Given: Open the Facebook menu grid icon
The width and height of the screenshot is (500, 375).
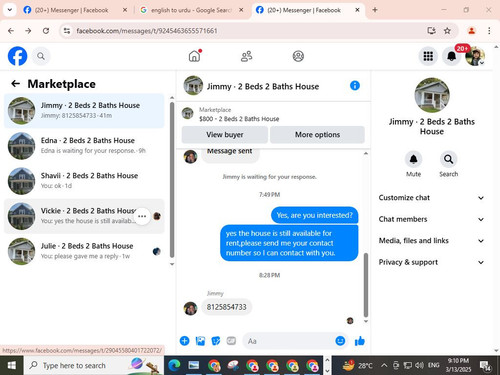Looking at the screenshot, I should click(x=428, y=56).
